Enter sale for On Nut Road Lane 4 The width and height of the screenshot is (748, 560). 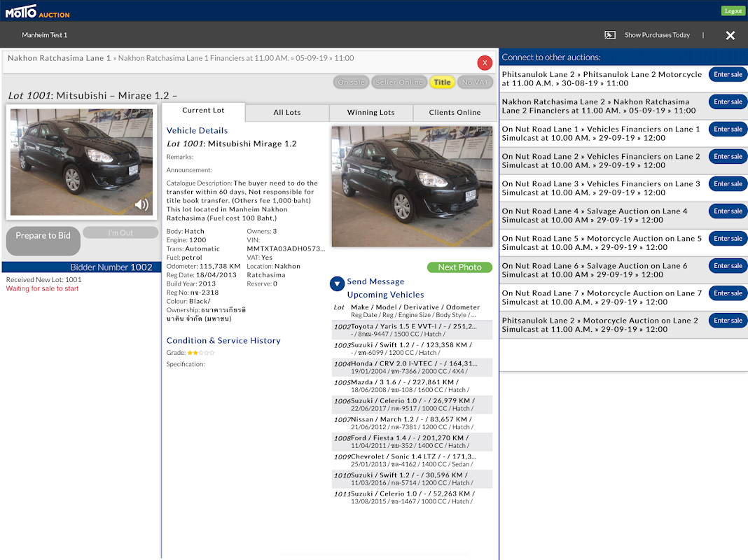[x=728, y=211]
